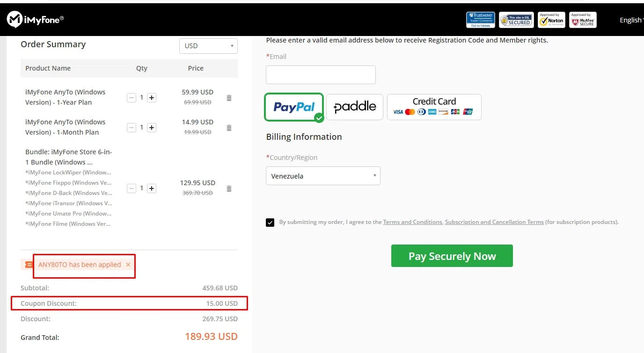Open the USD currency dropdown
The height and width of the screenshot is (353, 644).
pyautogui.click(x=208, y=46)
